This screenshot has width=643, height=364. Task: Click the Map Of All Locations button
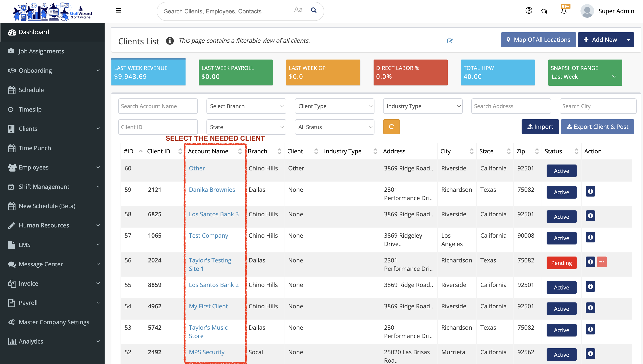point(538,40)
